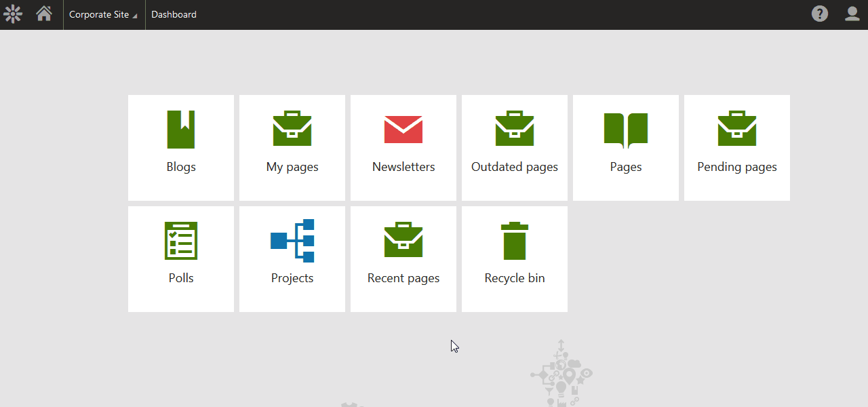Click the Recent pages briefcase icon

click(x=403, y=239)
